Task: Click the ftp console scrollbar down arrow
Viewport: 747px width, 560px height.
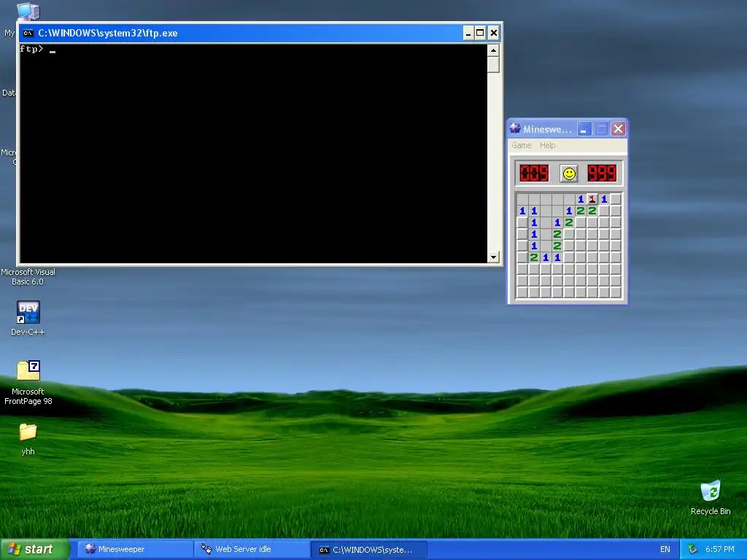Action: [x=493, y=257]
